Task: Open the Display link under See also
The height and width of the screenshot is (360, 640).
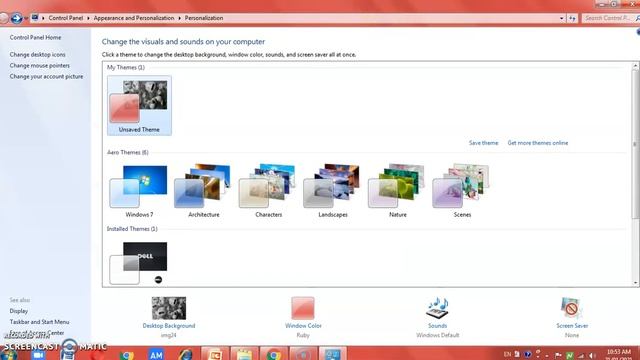Action: 19,311
